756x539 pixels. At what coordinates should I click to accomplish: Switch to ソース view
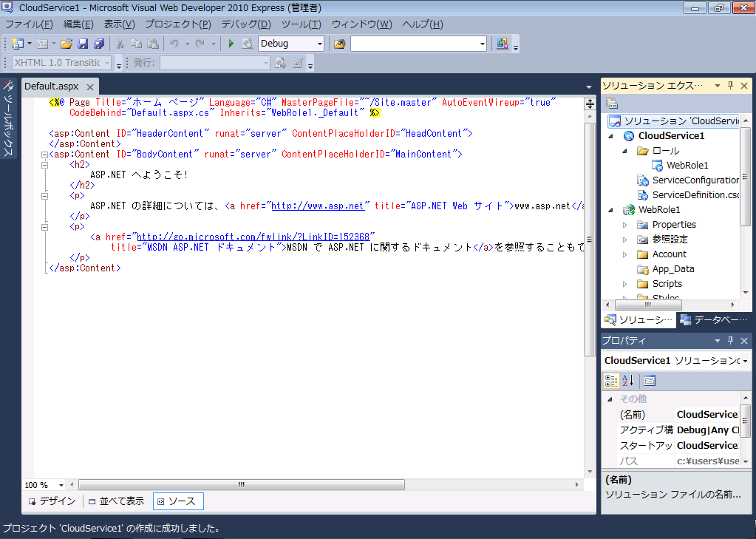pos(178,501)
